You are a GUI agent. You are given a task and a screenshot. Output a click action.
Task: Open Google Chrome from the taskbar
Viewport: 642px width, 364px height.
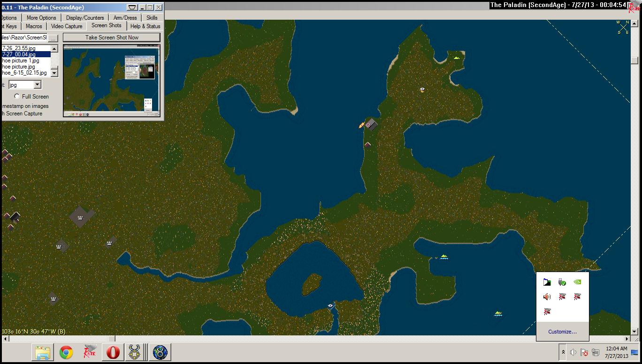click(x=66, y=352)
